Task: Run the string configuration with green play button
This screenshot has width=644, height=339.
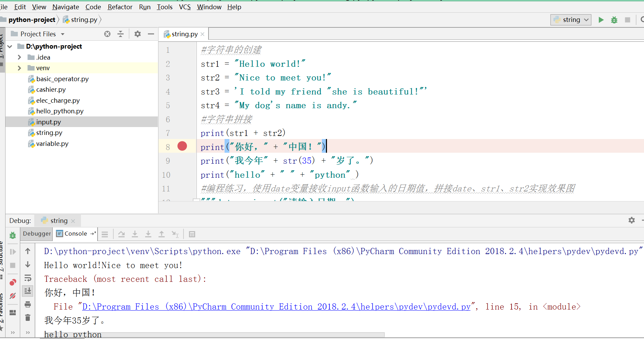Action: (601, 20)
